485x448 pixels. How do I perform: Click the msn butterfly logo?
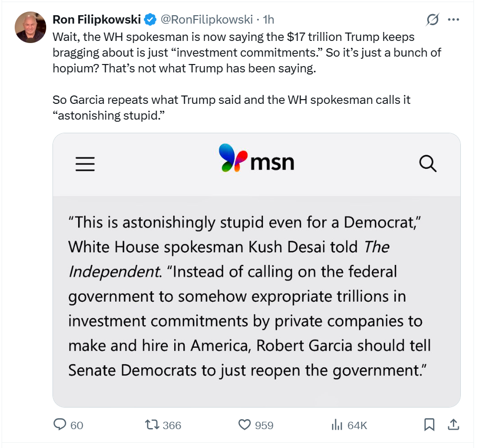pyautogui.click(x=233, y=158)
